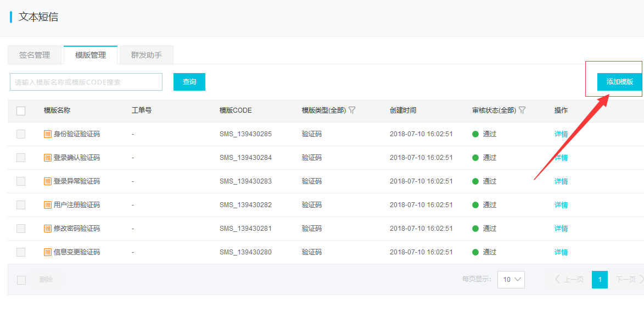Go to page 1 in pagination
This screenshot has height=311, width=644.
(600, 280)
